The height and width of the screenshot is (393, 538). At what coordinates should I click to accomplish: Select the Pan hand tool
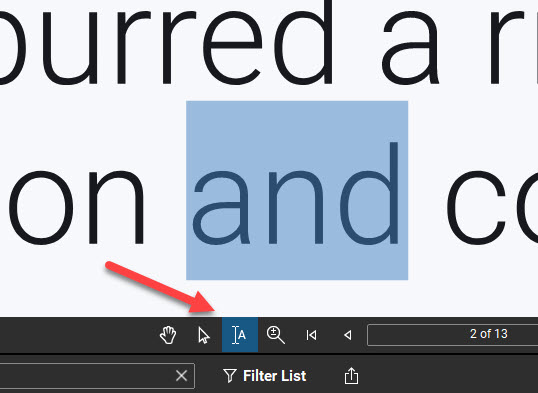coord(168,335)
